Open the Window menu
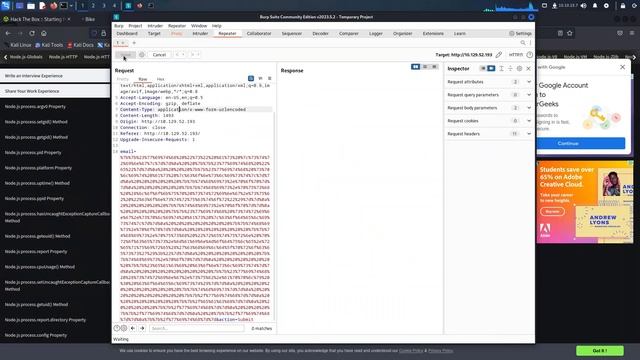This screenshot has width=640, height=360. coord(199,26)
